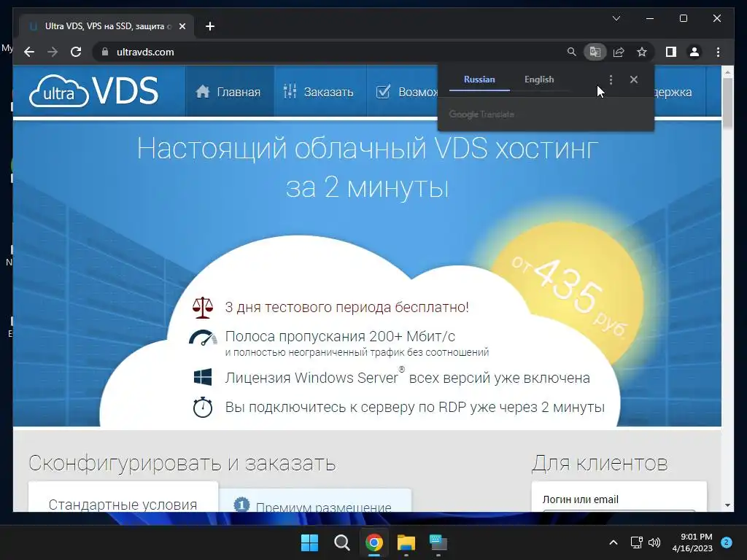Click the sliders icon beside Заказать
Image resolution: width=747 pixels, height=560 pixels.
(x=290, y=91)
